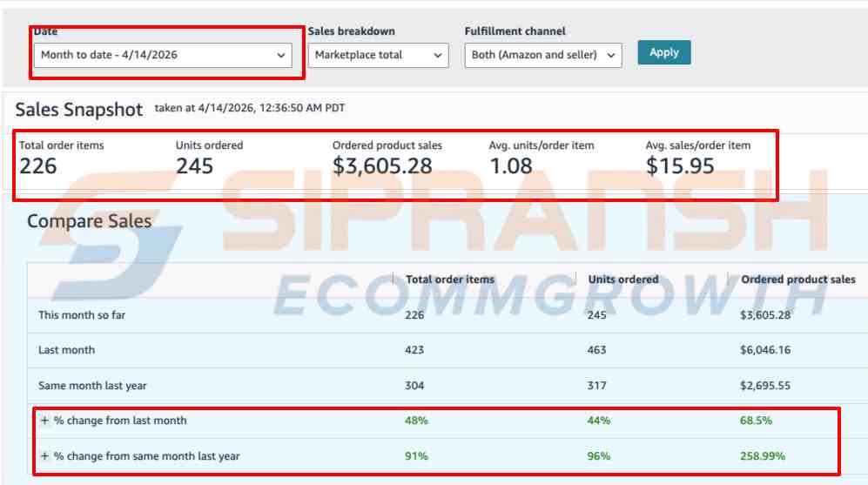
Task: Open the Fulfillment channel dropdown
Action: click(x=543, y=55)
